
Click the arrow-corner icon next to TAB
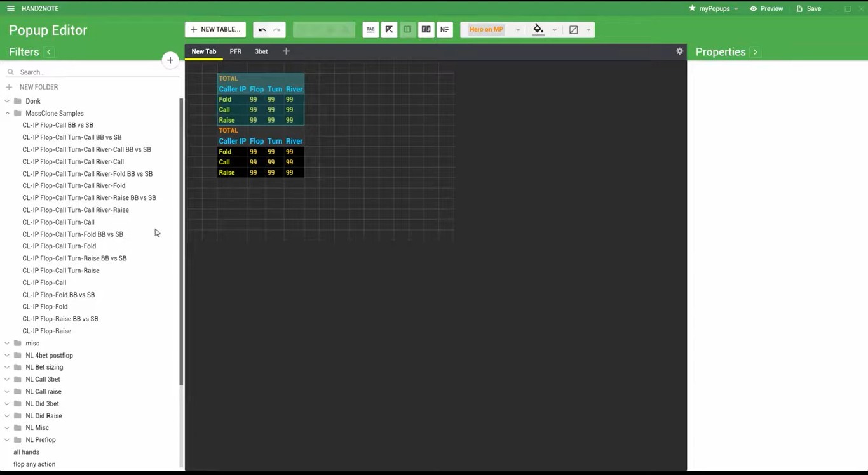click(x=389, y=30)
